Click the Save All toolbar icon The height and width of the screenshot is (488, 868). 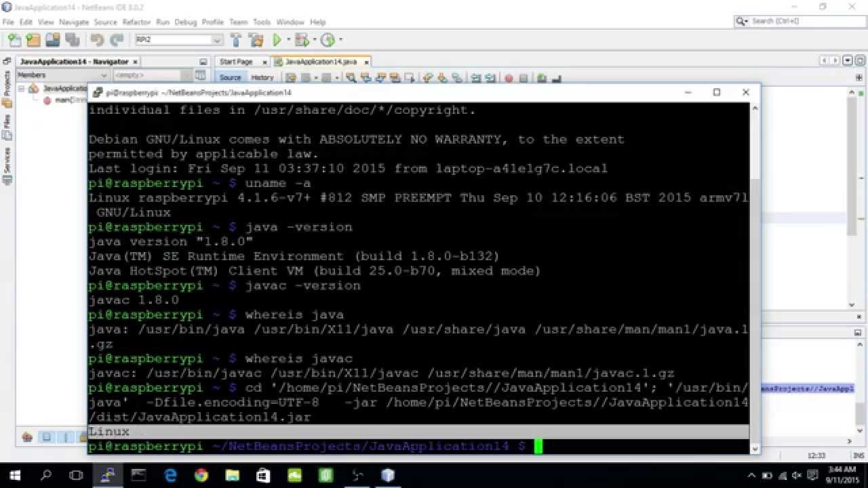pyautogui.click(x=73, y=40)
